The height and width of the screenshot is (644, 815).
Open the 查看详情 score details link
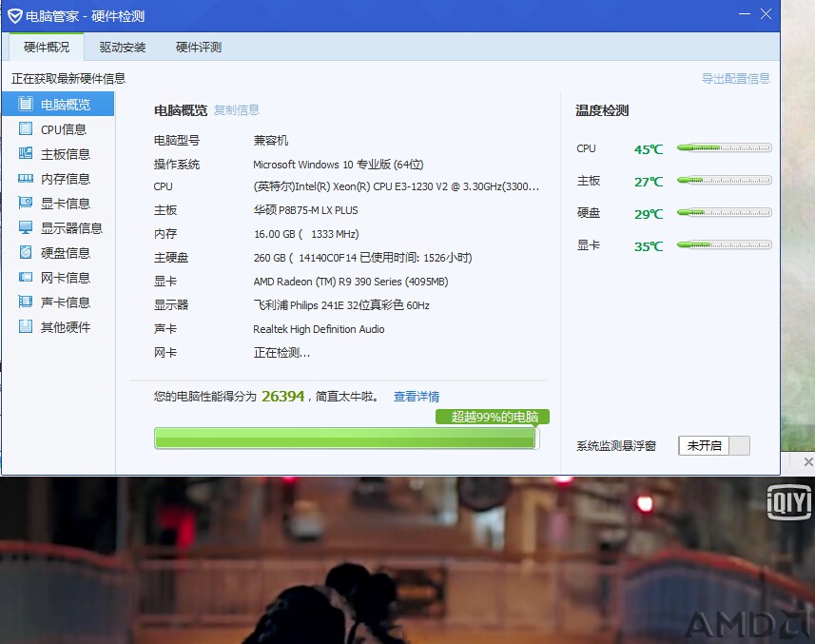tap(417, 397)
